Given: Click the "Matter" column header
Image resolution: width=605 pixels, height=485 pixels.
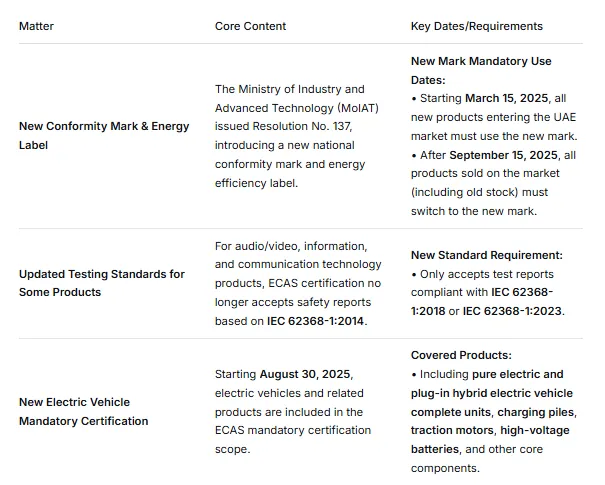Looking at the screenshot, I should (36, 26).
